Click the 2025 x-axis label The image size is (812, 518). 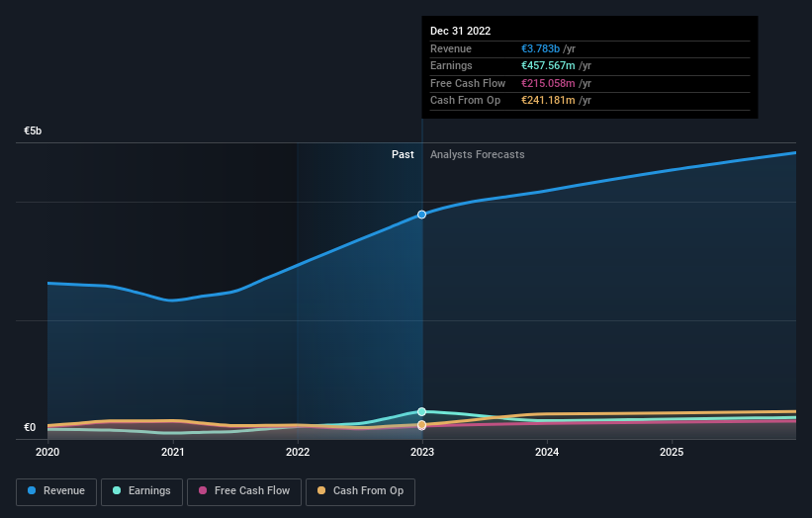pos(672,453)
